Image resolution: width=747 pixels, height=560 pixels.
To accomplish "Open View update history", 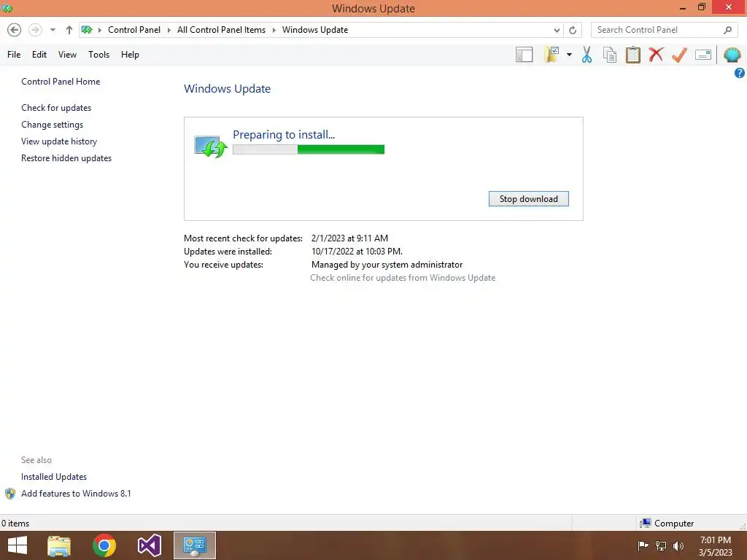I will pos(59,141).
